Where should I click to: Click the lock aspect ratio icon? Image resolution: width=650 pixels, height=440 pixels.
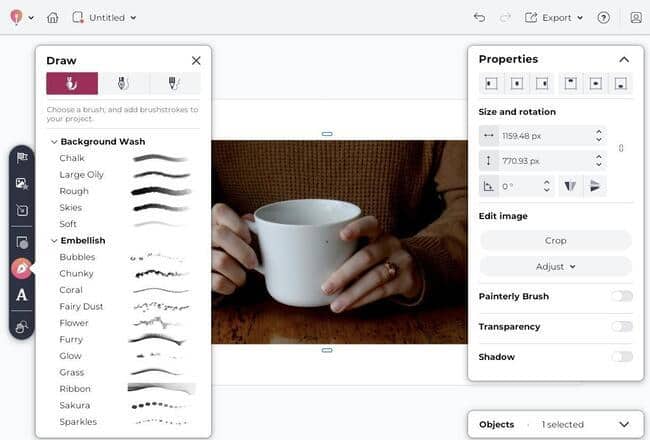click(x=621, y=148)
